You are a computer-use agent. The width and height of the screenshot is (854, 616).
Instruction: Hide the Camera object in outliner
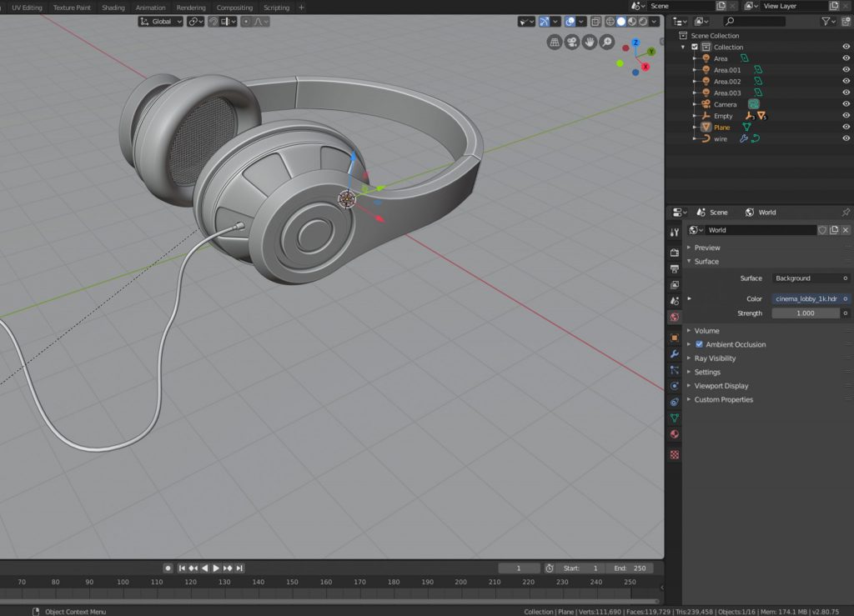(846, 104)
